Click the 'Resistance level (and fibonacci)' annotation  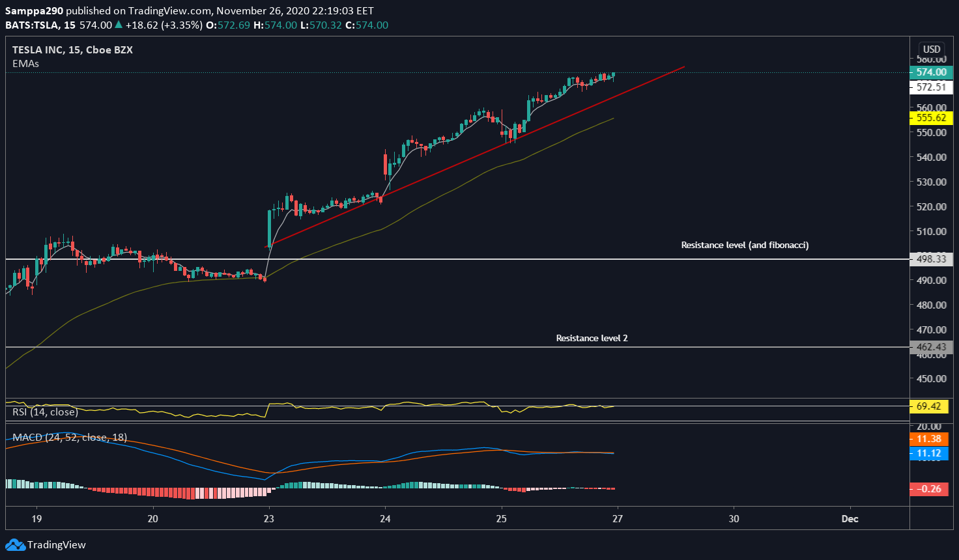[745, 245]
